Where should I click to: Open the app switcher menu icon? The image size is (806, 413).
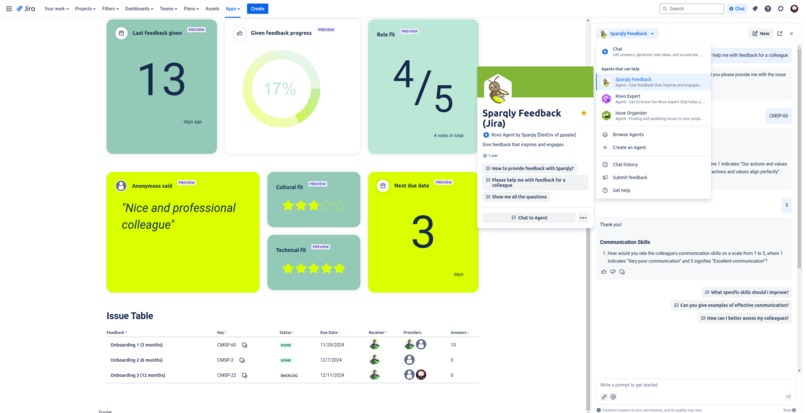(9, 9)
